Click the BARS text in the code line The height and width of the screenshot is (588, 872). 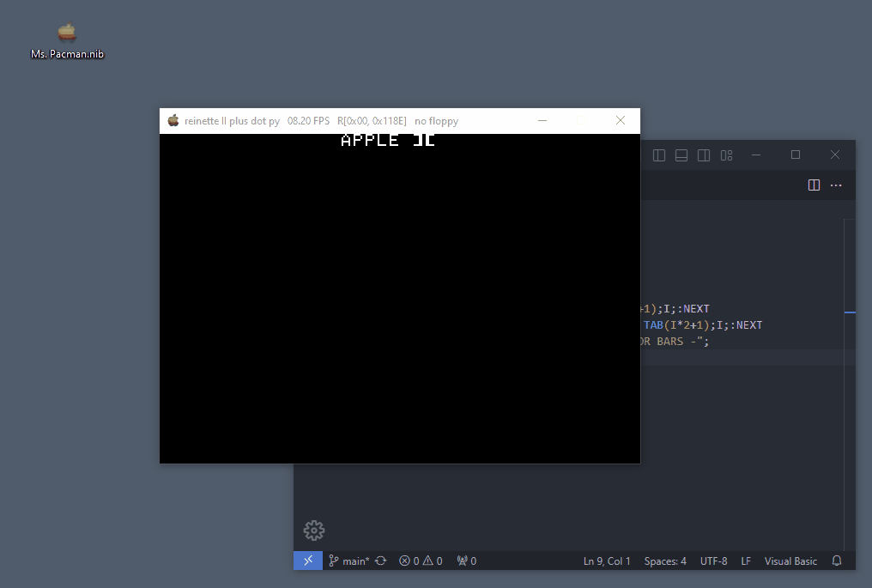669,341
